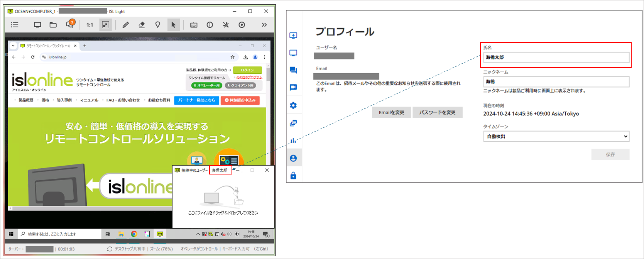This screenshot has width=644, height=259.
Task: Download the クライアント用 module
Action: pos(240,85)
